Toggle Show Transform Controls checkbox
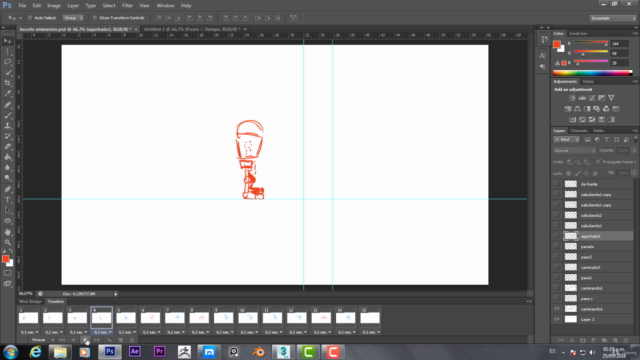This screenshot has width=640, height=360. (95, 18)
